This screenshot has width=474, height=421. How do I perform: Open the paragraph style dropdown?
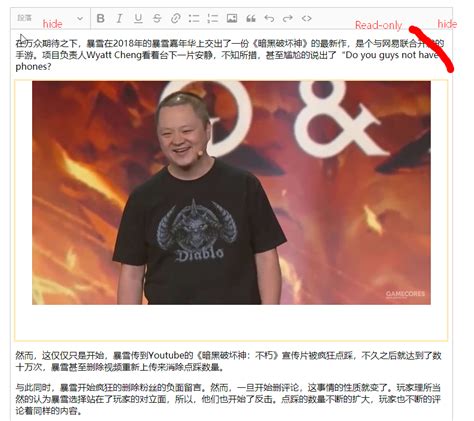pos(51,18)
